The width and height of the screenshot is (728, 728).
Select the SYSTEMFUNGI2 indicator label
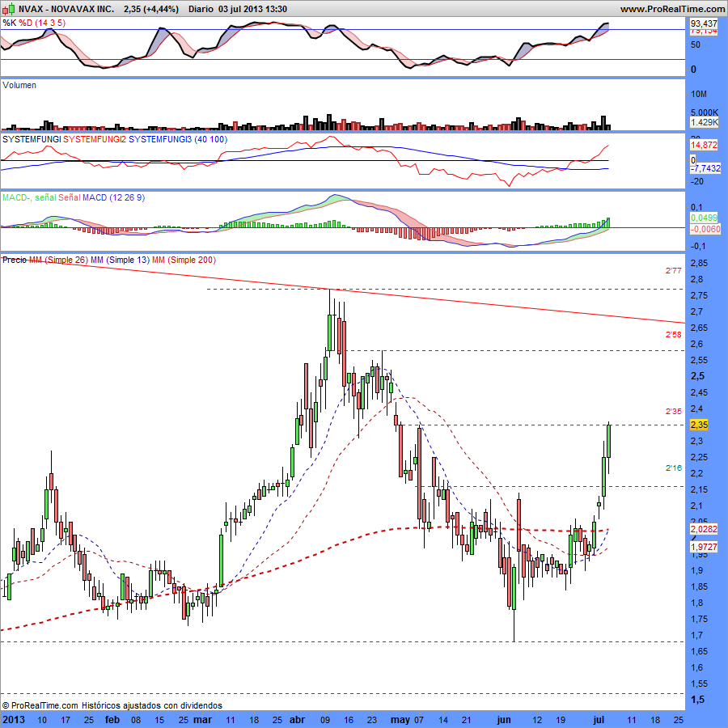(95, 140)
